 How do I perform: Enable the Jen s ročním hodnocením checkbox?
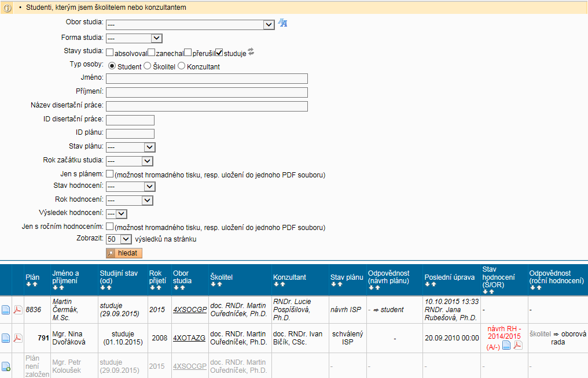[110, 226]
